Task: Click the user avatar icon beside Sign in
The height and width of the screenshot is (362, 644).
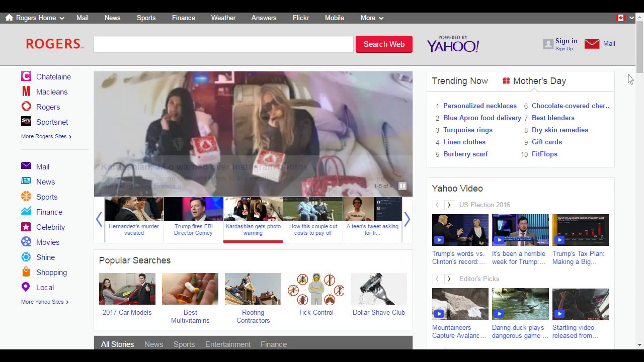Action: tap(548, 44)
